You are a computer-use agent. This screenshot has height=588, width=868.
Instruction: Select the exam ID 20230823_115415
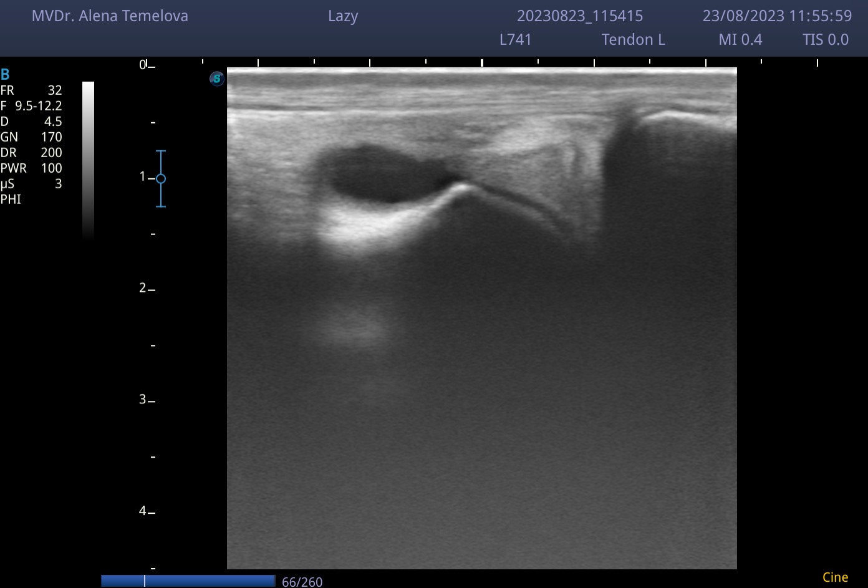pos(579,16)
